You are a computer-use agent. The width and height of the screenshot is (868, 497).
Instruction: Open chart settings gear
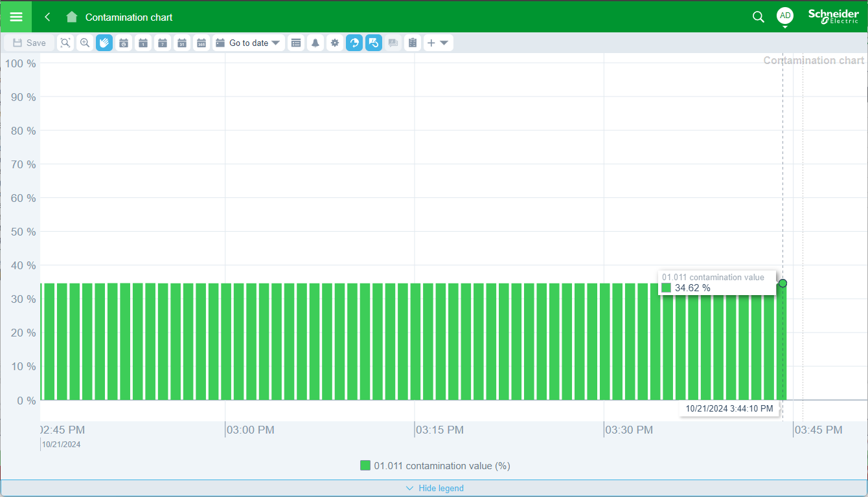[335, 43]
